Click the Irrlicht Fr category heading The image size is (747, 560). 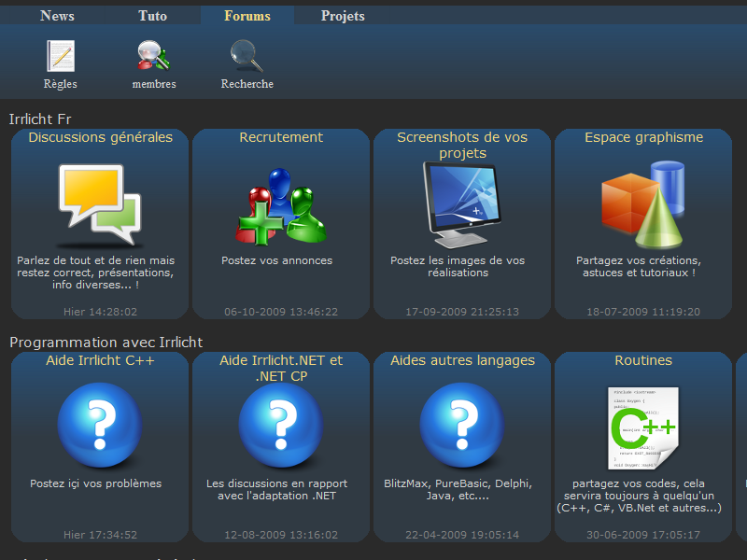[40, 119]
